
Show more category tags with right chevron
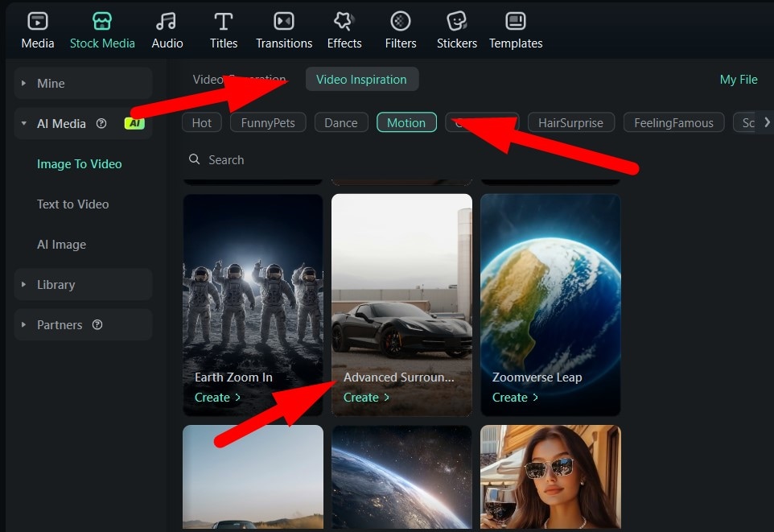[x=767, y=122]
